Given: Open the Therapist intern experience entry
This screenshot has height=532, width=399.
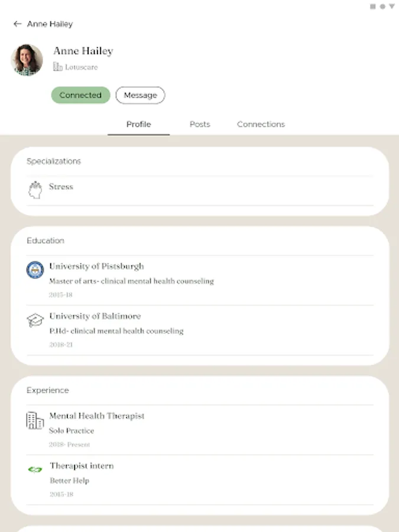Looking at the screenshot, I should tap(82, 466).
